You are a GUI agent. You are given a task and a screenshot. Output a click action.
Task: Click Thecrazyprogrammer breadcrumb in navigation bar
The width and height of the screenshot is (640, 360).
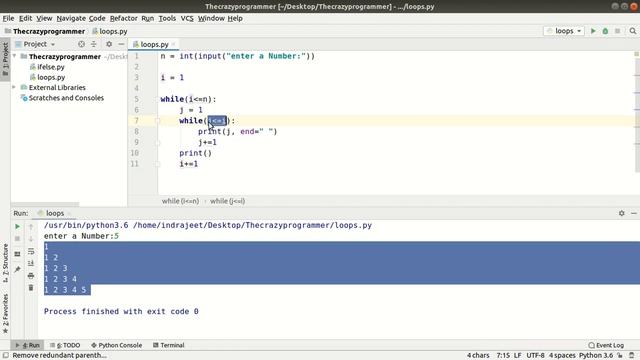45,31
